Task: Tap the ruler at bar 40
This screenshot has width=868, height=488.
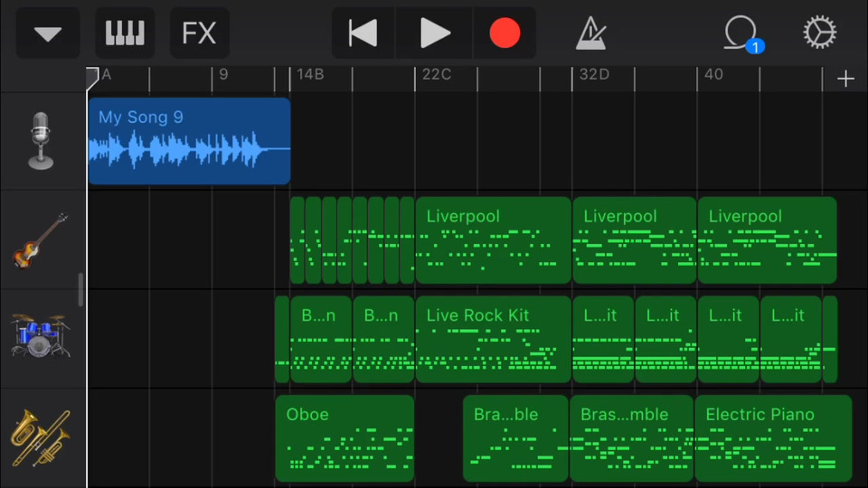Action: pos(713,75)
